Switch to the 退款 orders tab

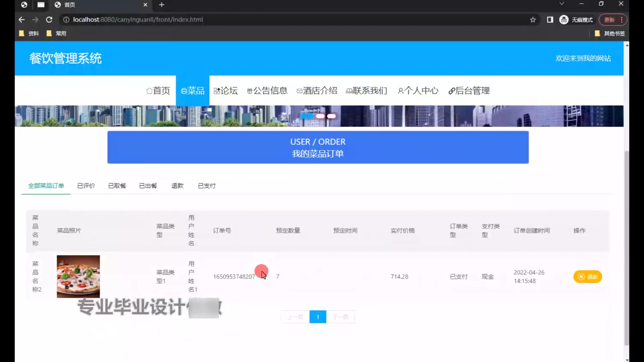(177, 186)
